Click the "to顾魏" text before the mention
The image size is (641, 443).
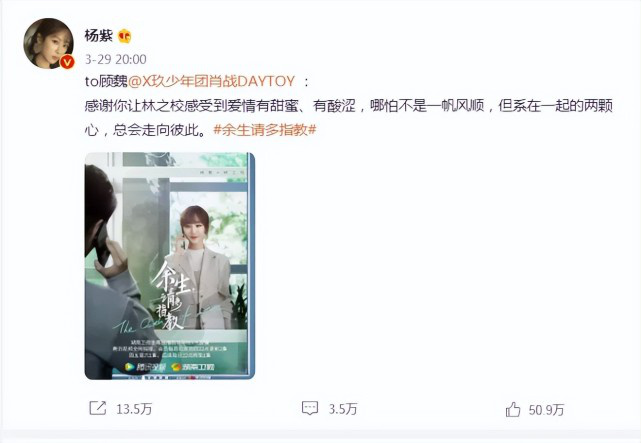click(x=106, y=81)
